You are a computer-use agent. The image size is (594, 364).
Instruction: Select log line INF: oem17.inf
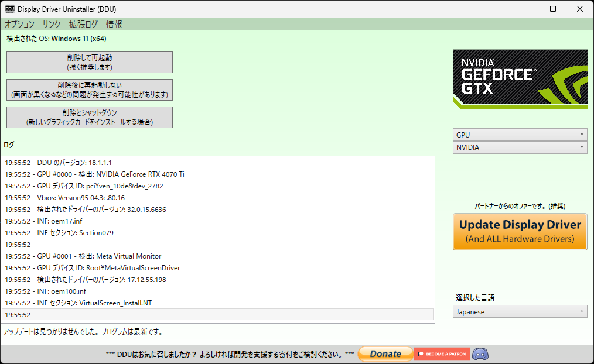218,221
